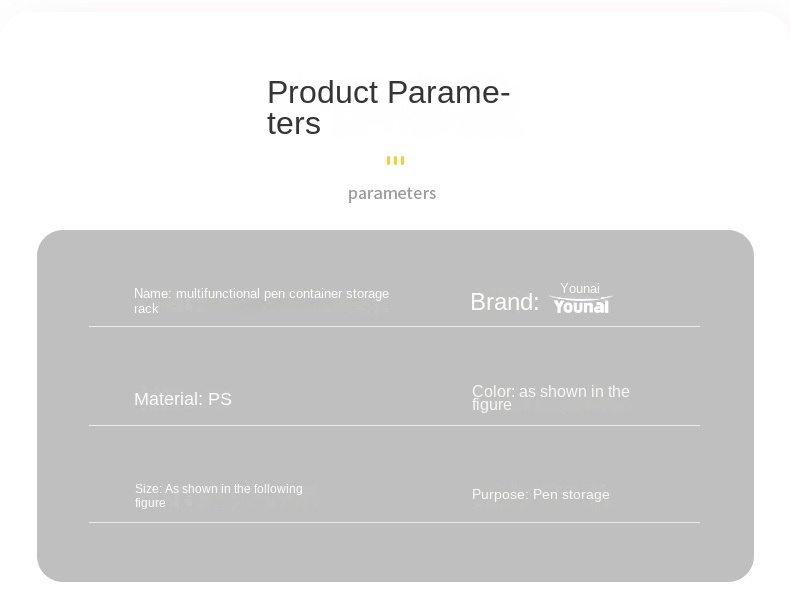Select the 'Pen storage' purpose value
Viewport: 790px width, 607px height.
pyautogui.click(x=571, y=495)
